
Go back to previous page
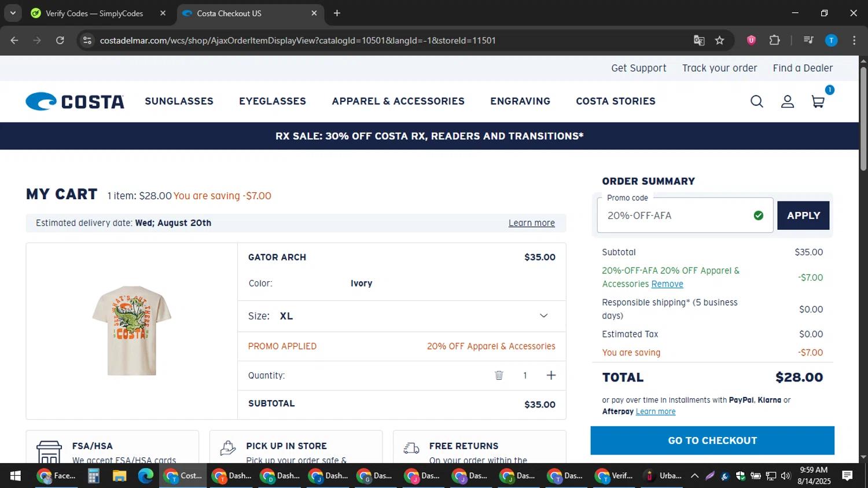pos(14,41)
